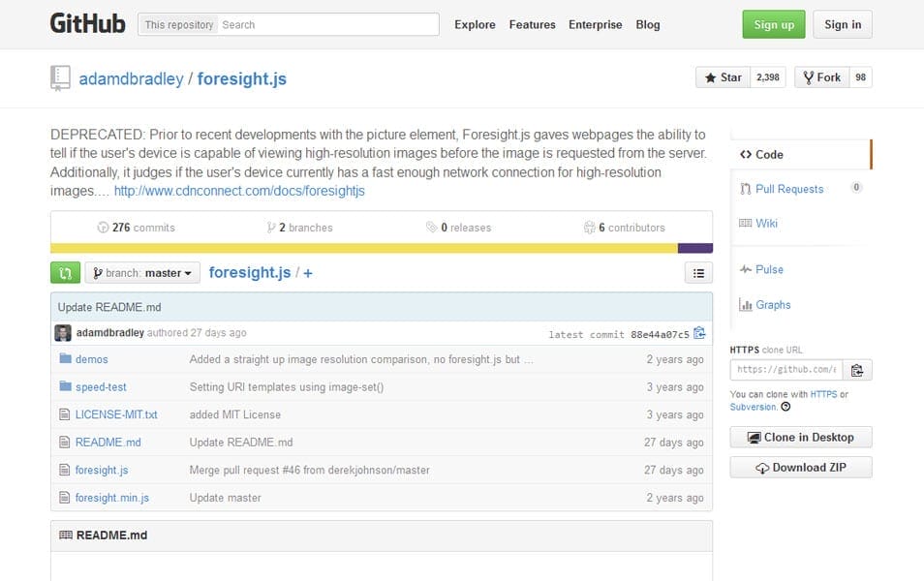Click Download ZIP

coord(800,468)
